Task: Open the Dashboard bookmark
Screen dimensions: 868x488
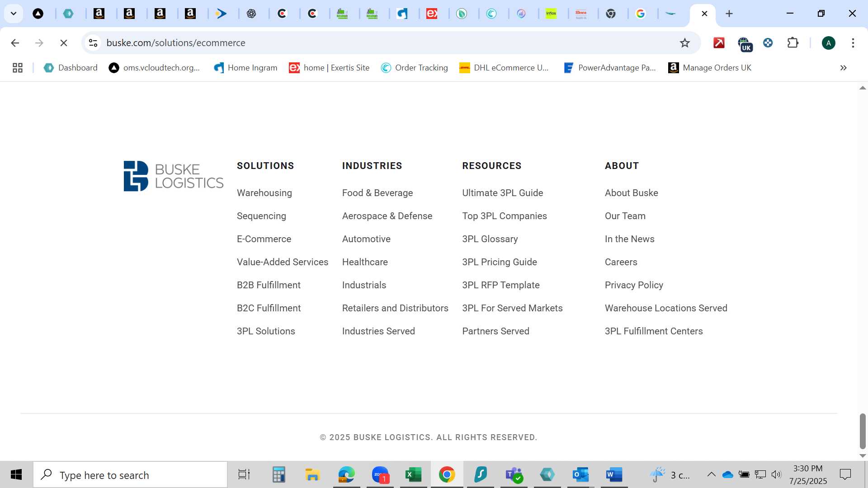Action: [71, 68]
